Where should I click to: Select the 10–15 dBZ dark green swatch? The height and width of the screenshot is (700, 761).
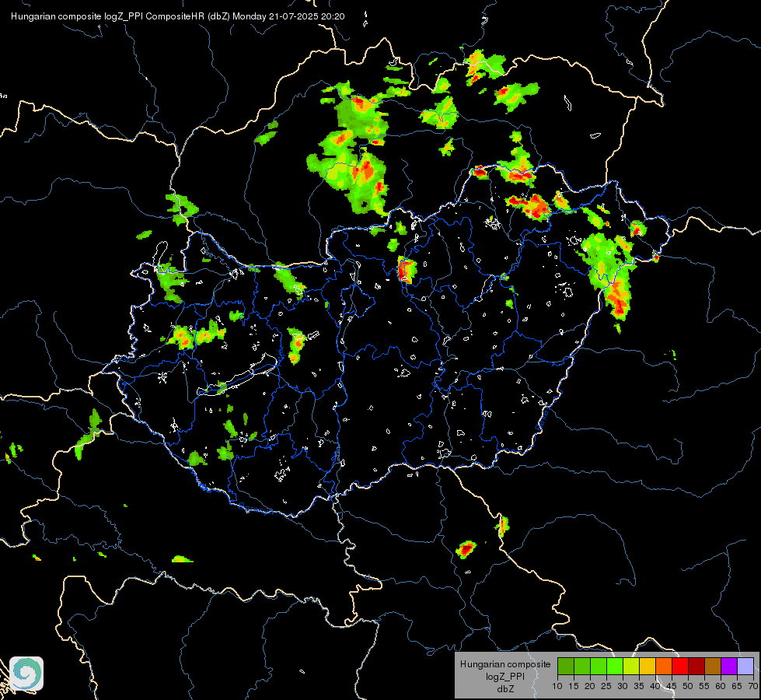tap(565, 666)
